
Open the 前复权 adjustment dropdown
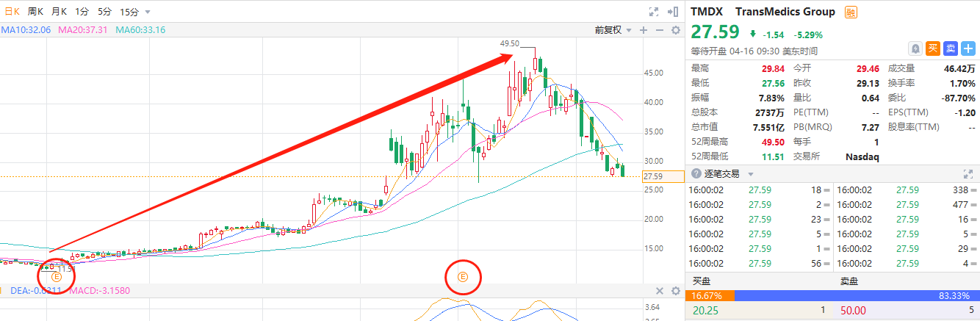click(613, 30)
